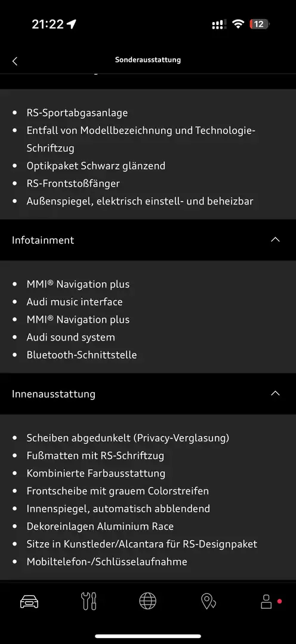Tap the back arrow in the header
This screenshot has height=644, width=296.
(x=15, y=61)
